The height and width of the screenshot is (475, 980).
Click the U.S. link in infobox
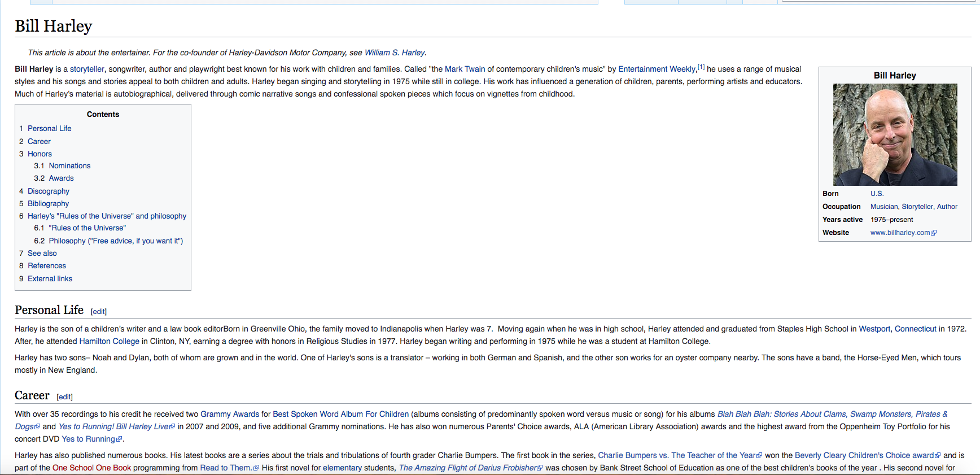(877, 193)
